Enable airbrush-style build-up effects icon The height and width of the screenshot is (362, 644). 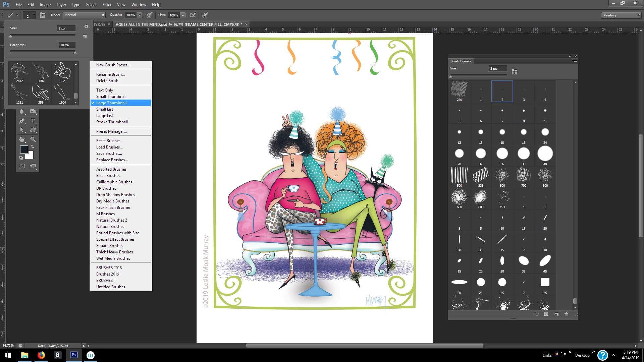[193, 15]
